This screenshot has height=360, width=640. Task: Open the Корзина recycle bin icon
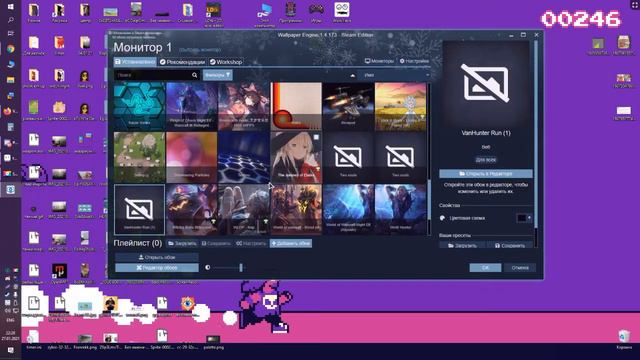tap(624, 339)
